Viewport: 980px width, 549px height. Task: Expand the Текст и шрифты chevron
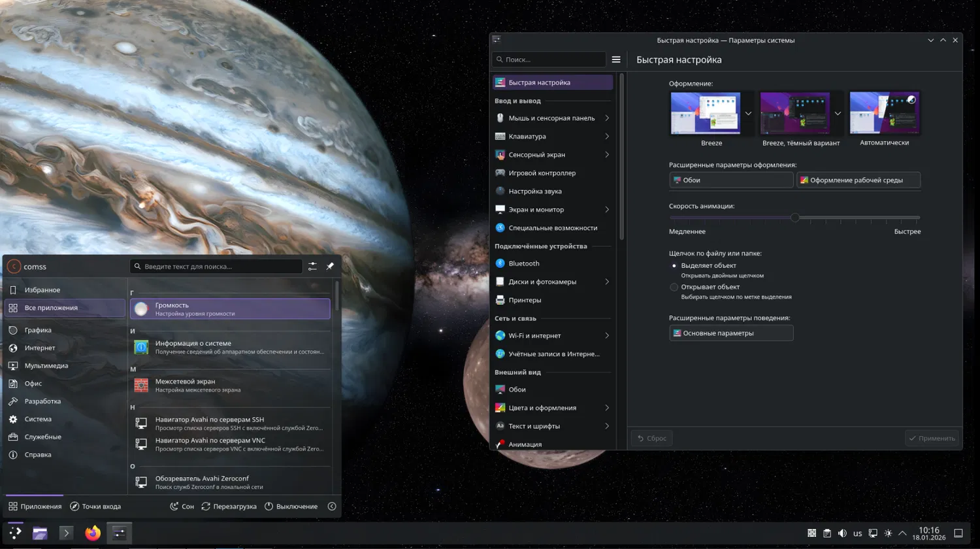pos(607,426)
